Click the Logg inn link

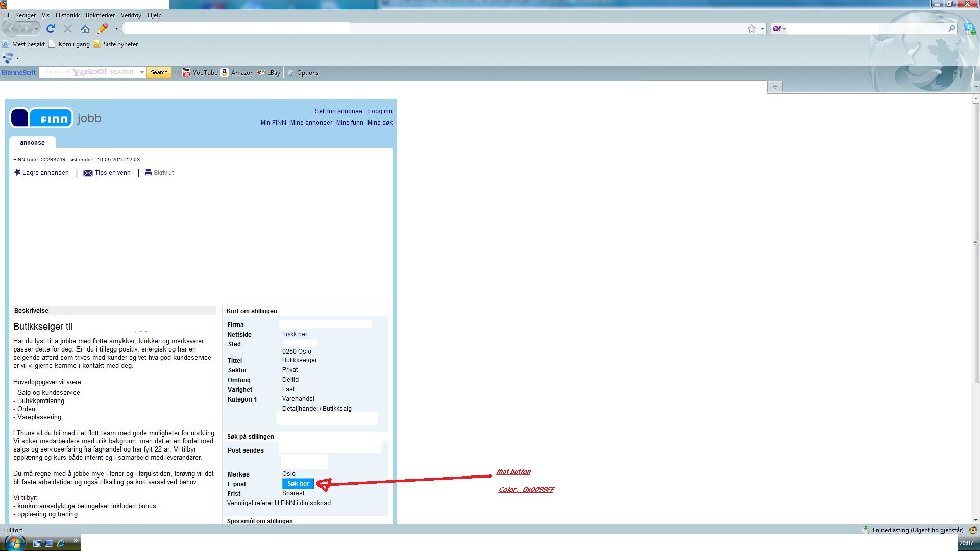pyautogui.click(x=380, y=111)
